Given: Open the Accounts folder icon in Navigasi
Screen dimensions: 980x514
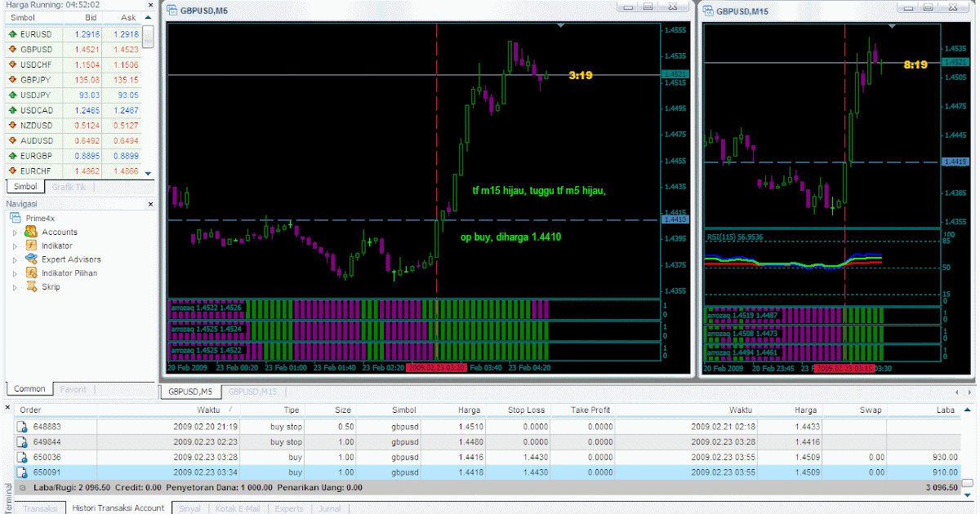Looking at the screenshot, I should coord(32,232).
